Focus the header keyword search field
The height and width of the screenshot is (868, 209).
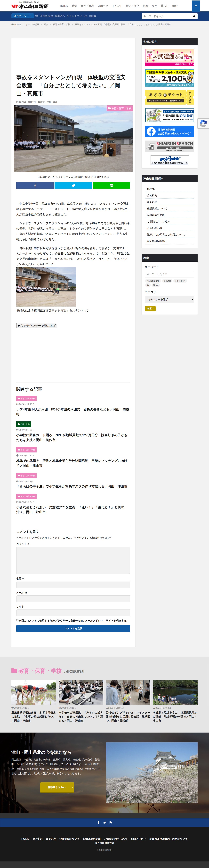click(166, 16)
